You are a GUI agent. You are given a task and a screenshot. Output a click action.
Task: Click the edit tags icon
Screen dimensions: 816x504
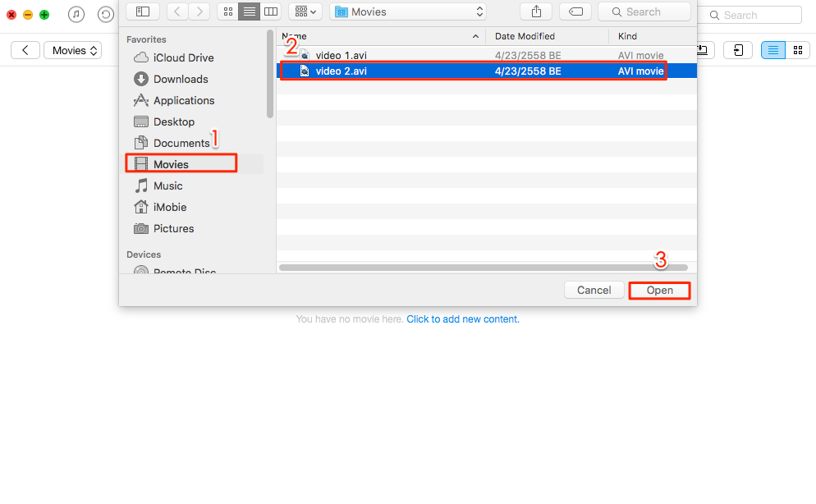point(575,11)
